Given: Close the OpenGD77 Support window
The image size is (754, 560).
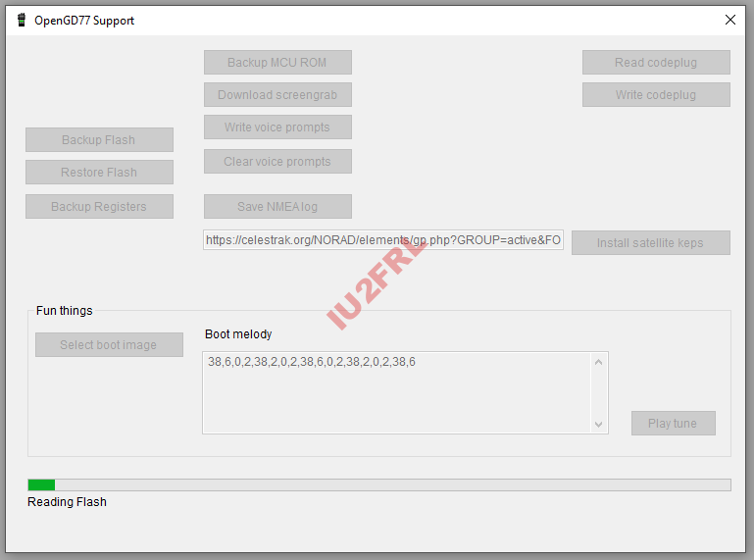Looking at the screenshot, I should [729, 20].
